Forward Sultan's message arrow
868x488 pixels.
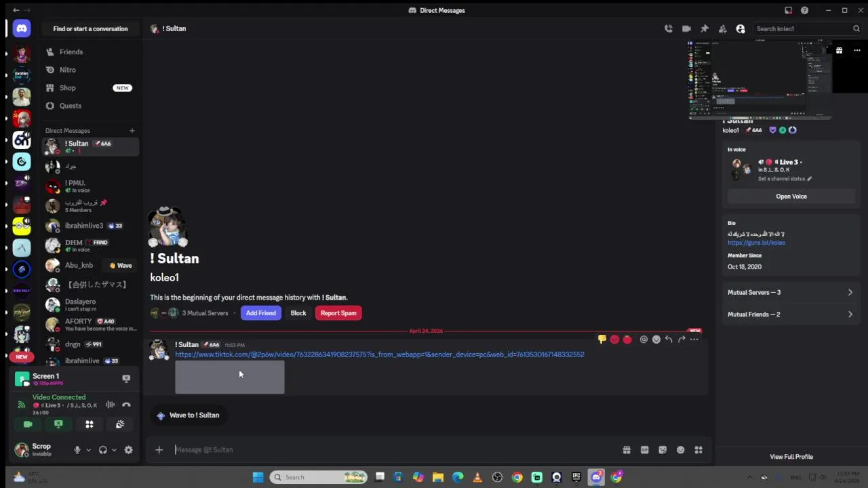pyautogui.click(x=682, y=340)
